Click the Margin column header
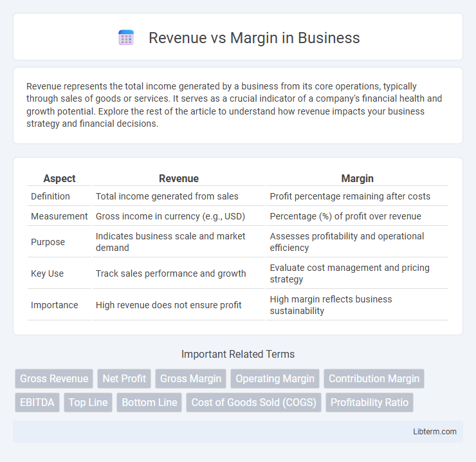 click(x=357, y=178)
